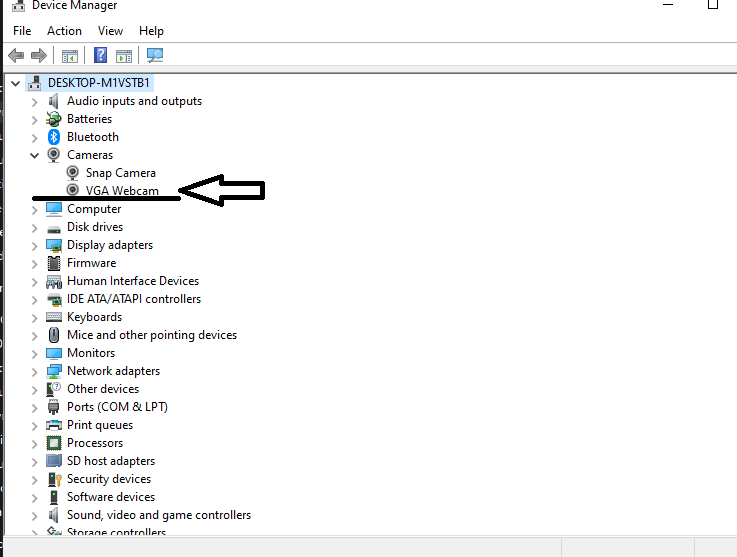Open the blue Help question-mark icon
The width and height of the screenshot is (737, 557).
point(100,55)
